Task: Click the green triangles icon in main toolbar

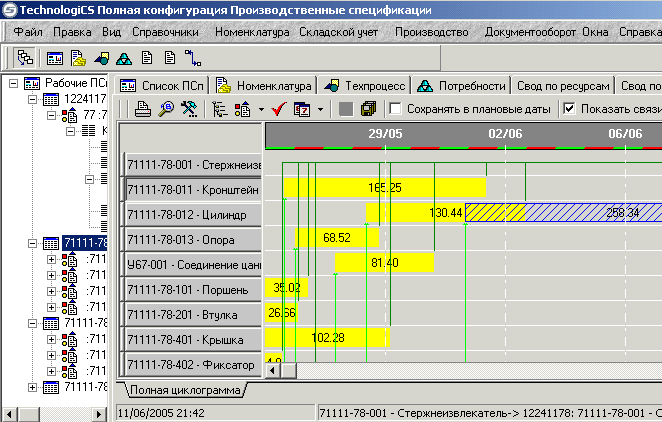Action: [x=123, y=58]
